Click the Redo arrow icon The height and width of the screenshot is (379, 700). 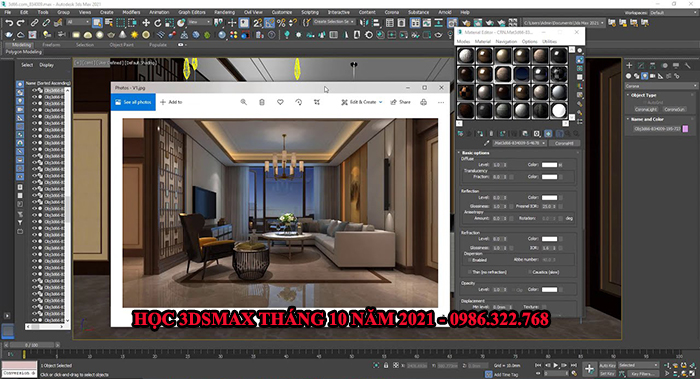[21, 22]
